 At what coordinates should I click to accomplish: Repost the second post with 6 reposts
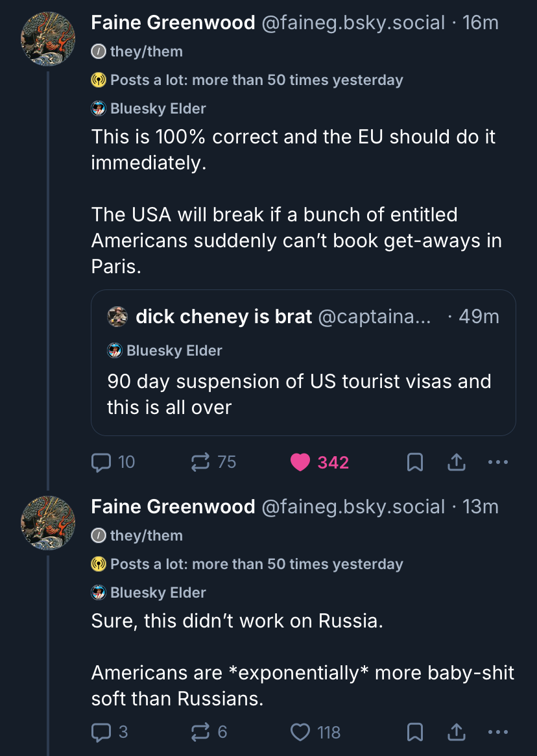200,732
